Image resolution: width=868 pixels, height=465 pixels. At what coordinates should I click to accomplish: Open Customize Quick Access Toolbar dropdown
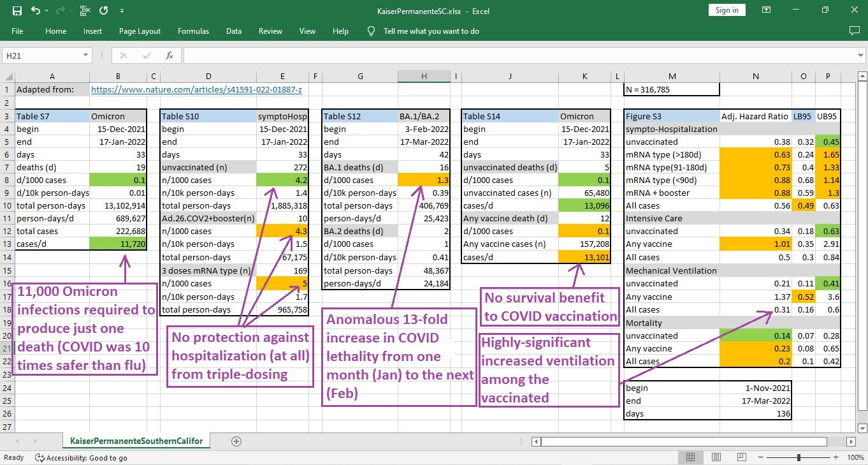point(122,11)
